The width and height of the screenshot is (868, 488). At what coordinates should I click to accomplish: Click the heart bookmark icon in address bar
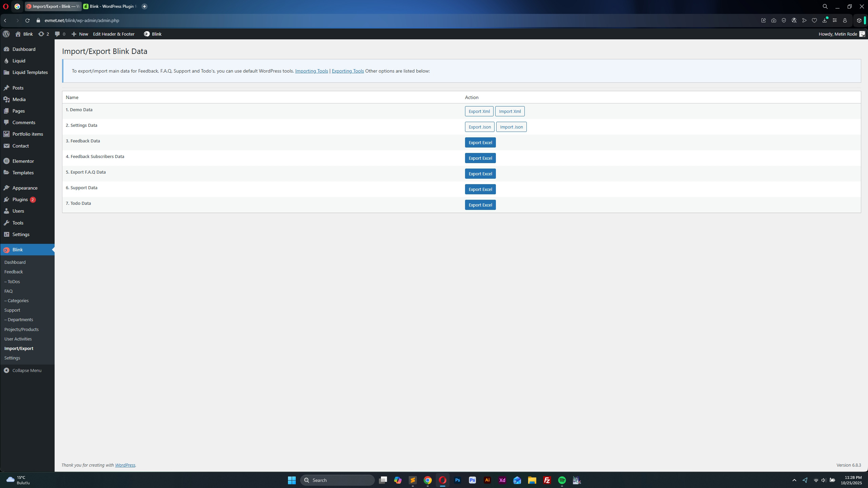814,20
